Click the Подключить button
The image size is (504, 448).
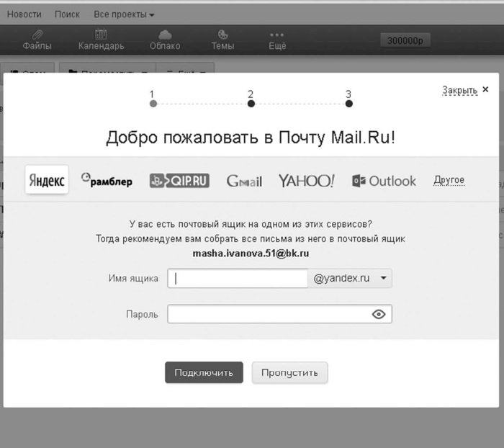pyautogui.click(x=204, y=372)
